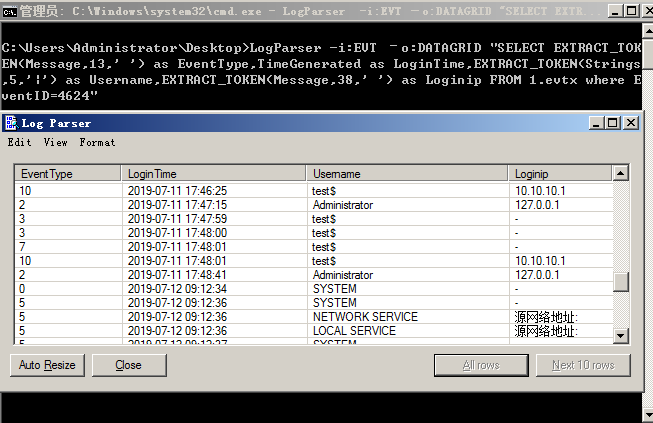Image resolution: width=653 pixels, height=423 pixels.
Task: Select the cell 2019-07-11 17:48:41
Action: (x=214, y=275)
